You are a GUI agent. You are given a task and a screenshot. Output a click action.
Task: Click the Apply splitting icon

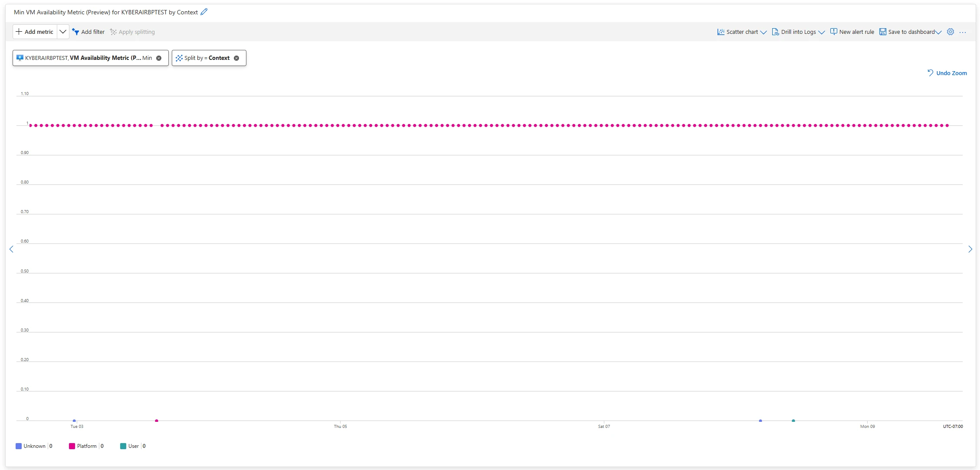pyautogui.click(x=113, y=31)
